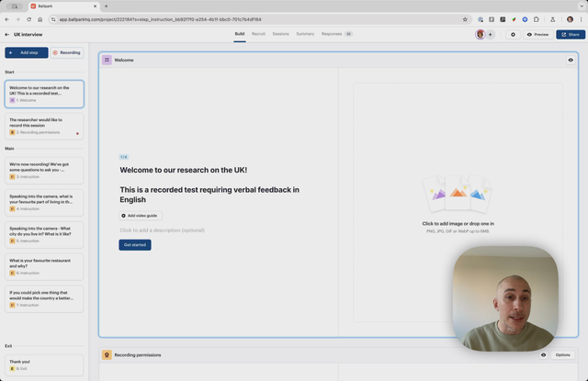Select step 1 Welcome card in sidebar

(x=44, y=94)
